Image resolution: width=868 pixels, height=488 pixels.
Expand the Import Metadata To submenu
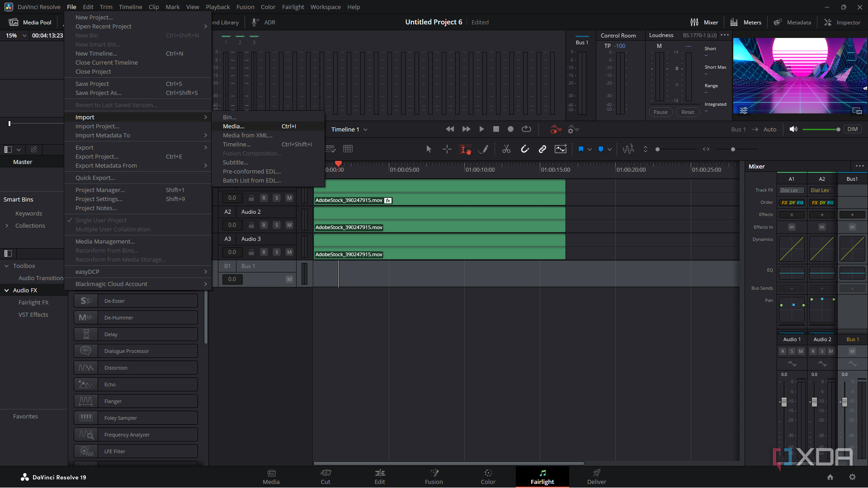(138, 135)
